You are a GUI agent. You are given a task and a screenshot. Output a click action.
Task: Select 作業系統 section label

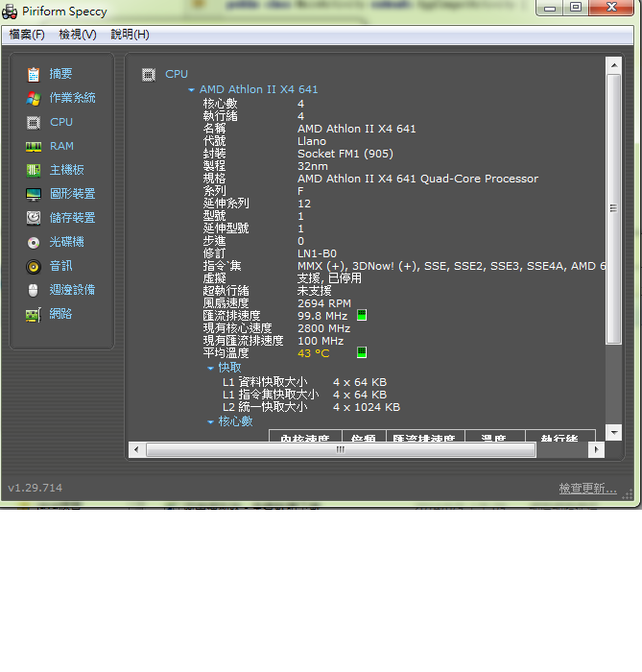[72, 98]
